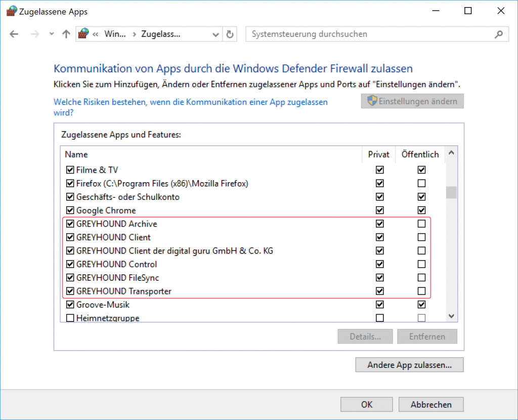The height and width of the screenshot is (420, 518).
Task: Toggle Öffentlich for Groove-Musik
Action: click(x=421, y=305)
